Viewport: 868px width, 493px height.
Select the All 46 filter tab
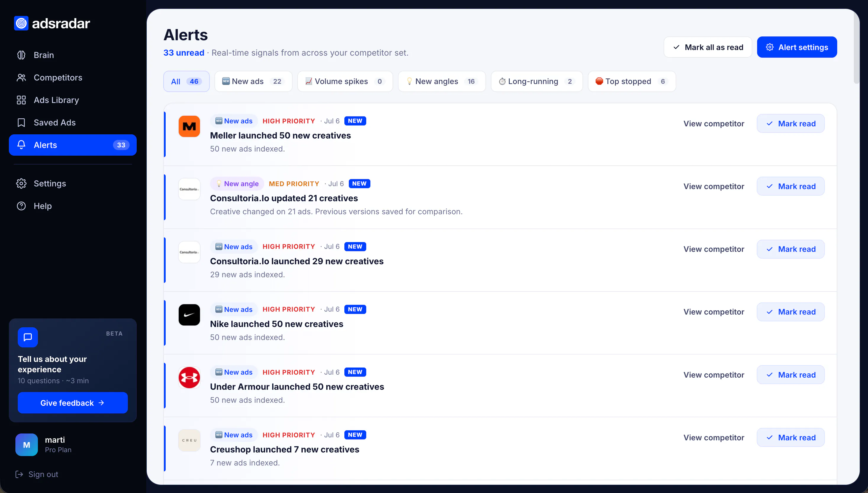186,81
